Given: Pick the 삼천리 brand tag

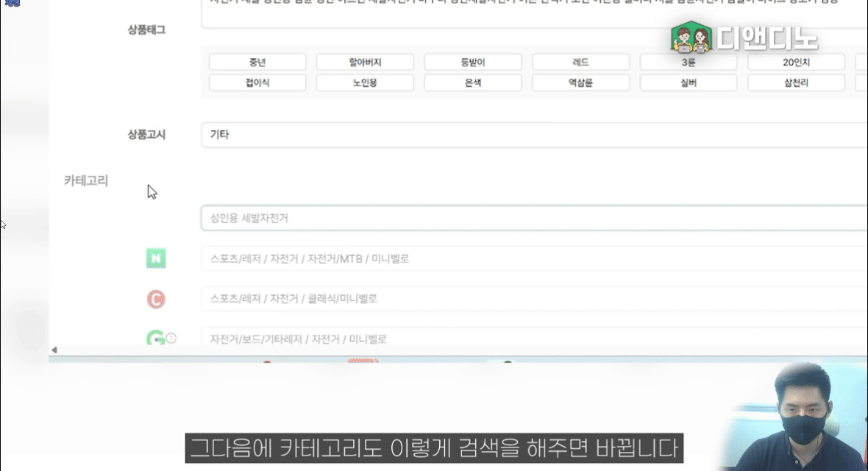Looking at the screenshot, I should (x=796, y=82).
